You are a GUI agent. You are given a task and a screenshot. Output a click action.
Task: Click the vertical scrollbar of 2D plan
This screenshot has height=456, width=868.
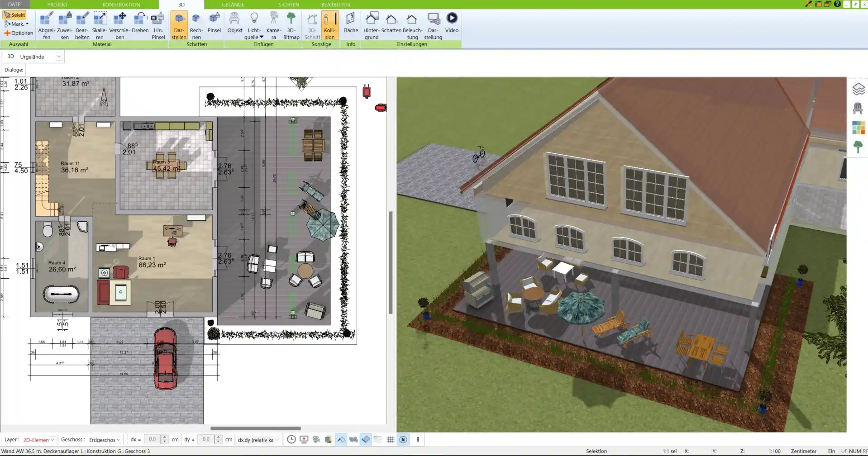391,262
